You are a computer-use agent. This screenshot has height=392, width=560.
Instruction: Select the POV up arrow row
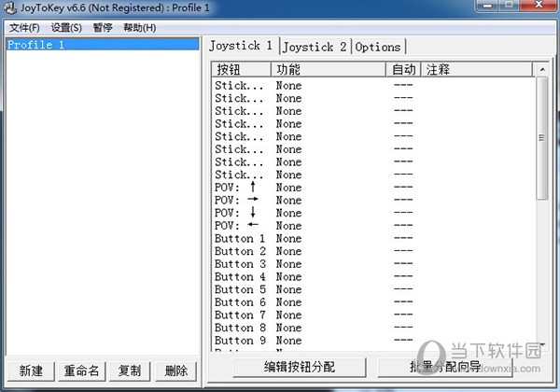(373, 188)
